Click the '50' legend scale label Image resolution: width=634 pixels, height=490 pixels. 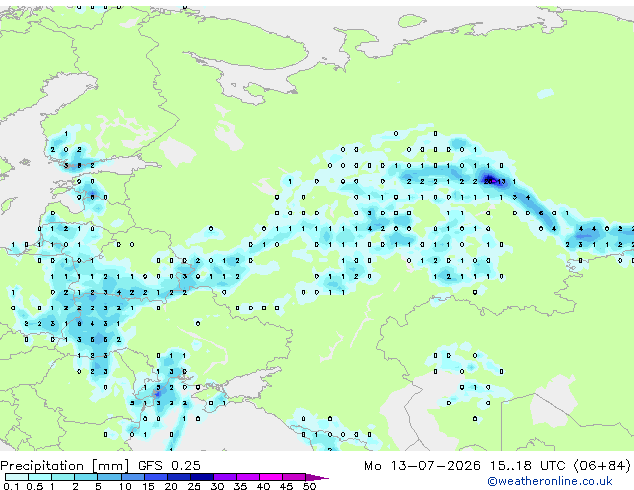(x=309, y=486)
